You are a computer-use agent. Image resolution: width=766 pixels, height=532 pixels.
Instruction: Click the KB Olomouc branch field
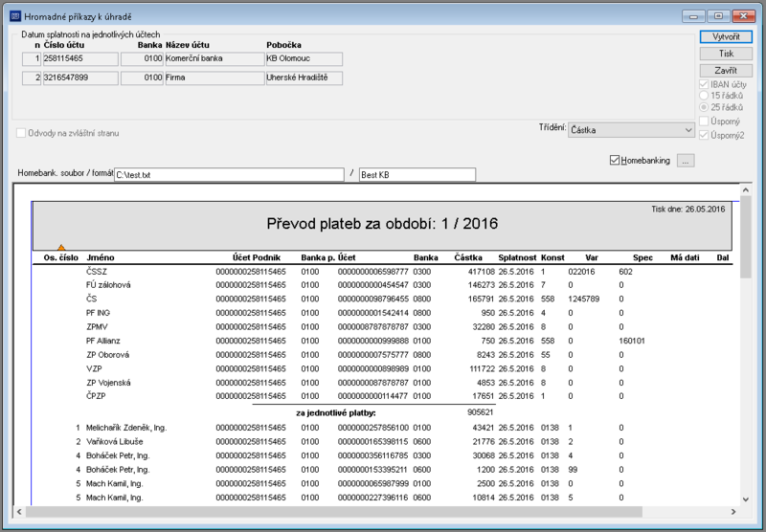coord(304,58)
